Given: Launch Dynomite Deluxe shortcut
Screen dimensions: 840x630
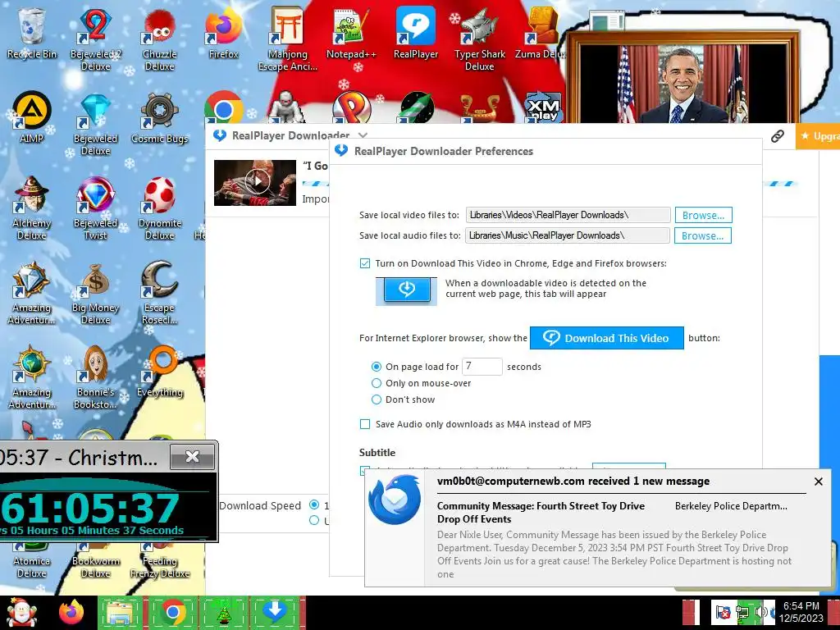Looking at the screenshot, I should 160,208.
